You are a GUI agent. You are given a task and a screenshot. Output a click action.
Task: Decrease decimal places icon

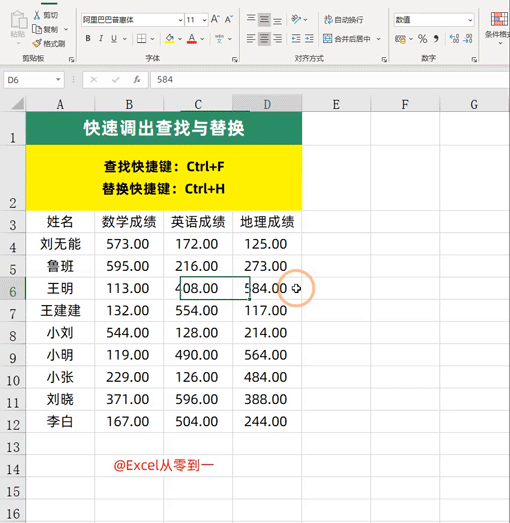pyautogui.click(x=468, y=39)
